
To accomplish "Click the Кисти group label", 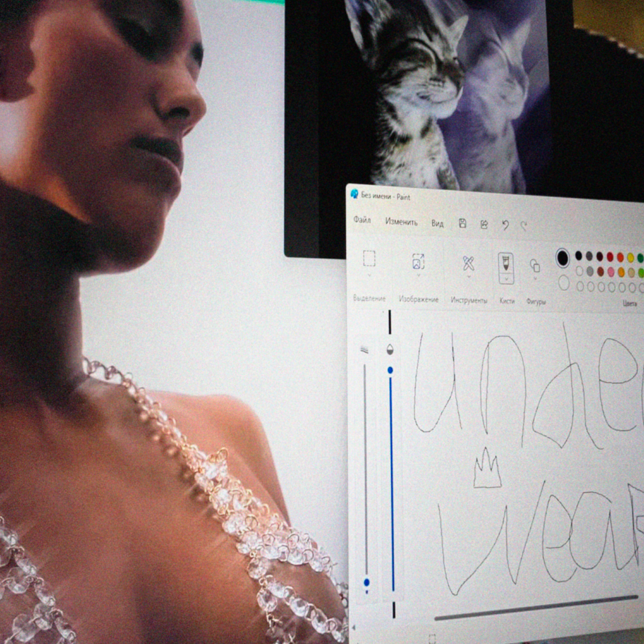I will (507, 301).
